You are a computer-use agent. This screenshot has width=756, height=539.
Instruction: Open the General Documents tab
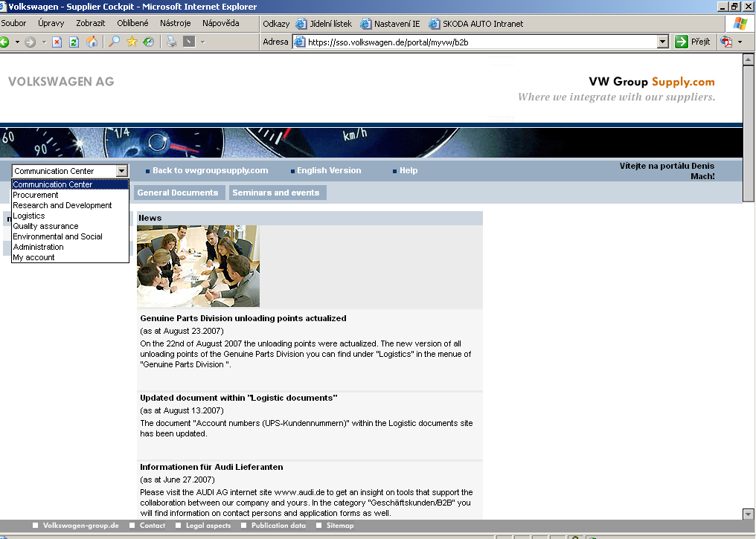(178, 193)
